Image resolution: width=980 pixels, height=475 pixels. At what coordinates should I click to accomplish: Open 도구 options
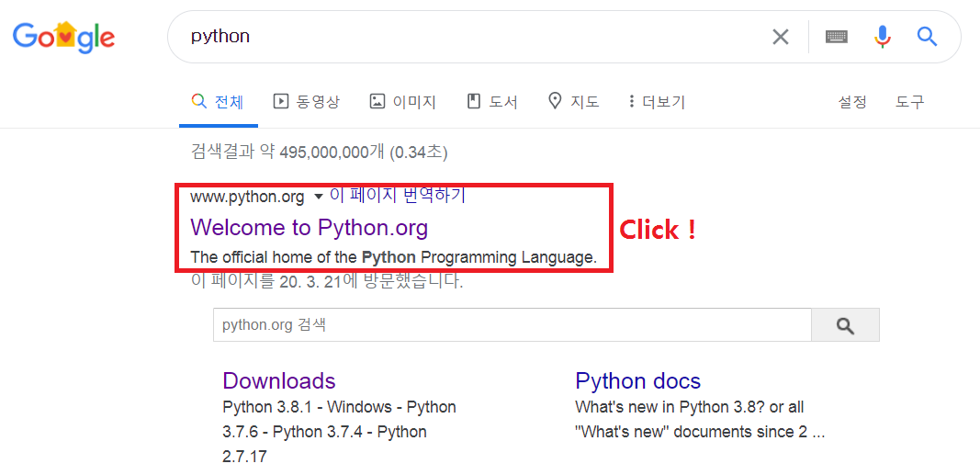coord(909,102)
